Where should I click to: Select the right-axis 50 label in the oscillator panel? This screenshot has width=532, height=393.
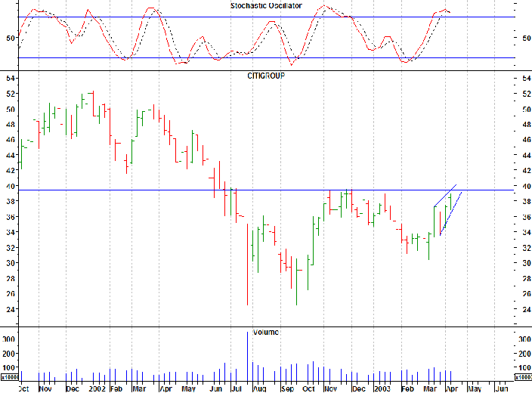click(x=526, y=38)
